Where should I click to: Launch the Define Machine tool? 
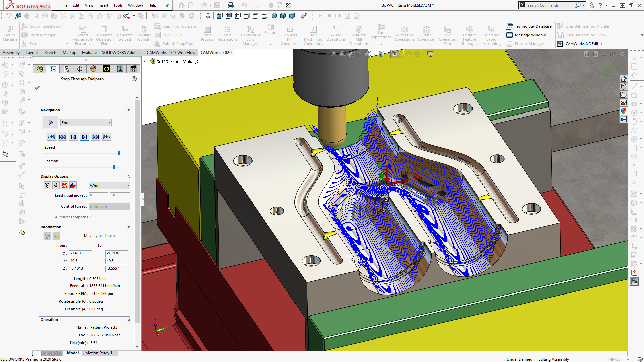(9, 34)
